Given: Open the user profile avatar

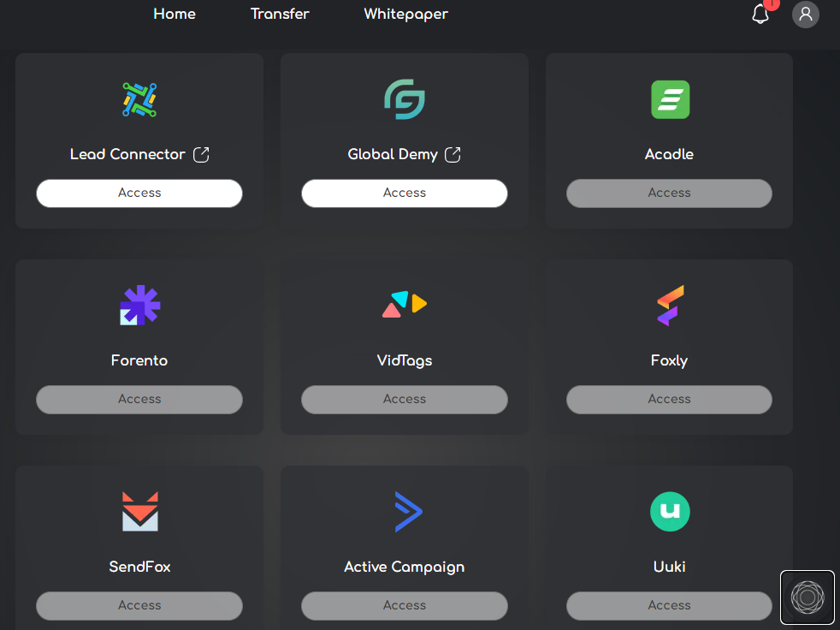Looking at the screenshot, I should [x=805, y=14].
